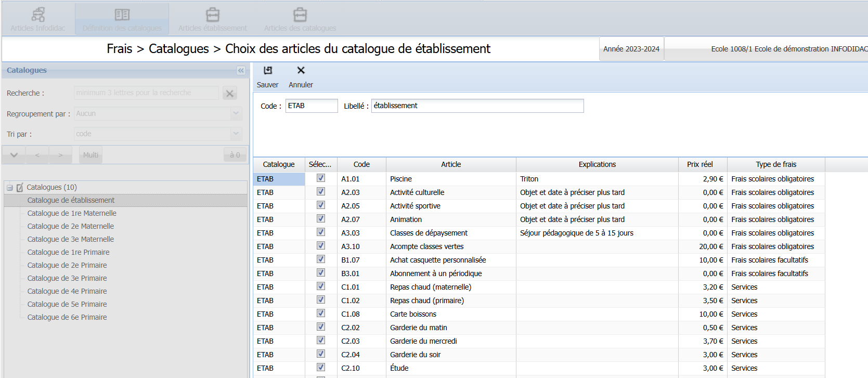Sort by the Type de frais column header

(x=776, y=164)
